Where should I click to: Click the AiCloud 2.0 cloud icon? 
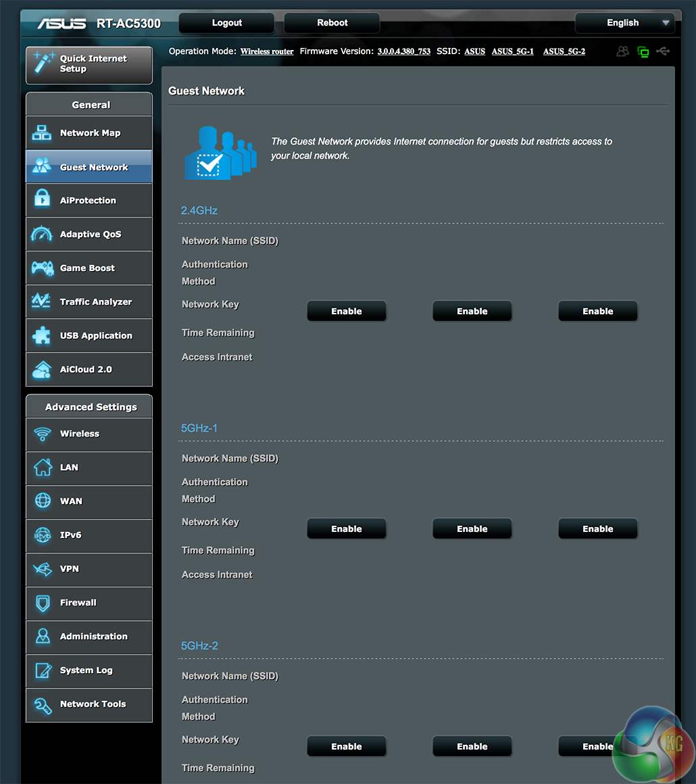pos(42,370)
